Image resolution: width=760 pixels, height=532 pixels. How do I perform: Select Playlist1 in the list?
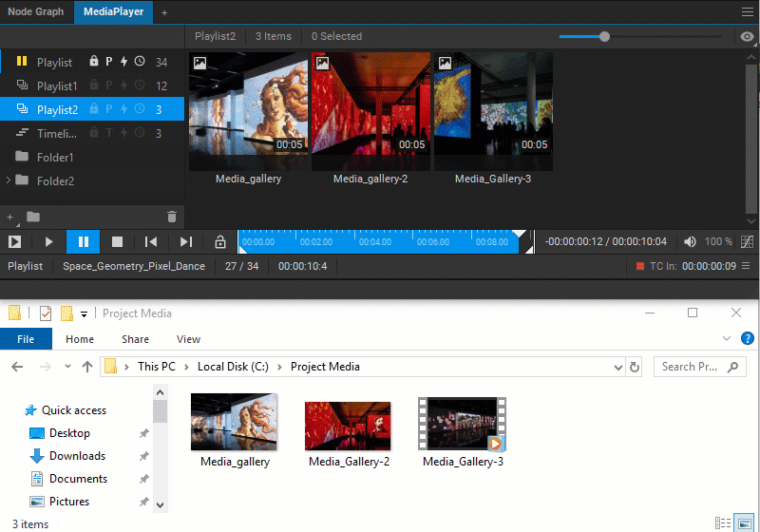92,85
